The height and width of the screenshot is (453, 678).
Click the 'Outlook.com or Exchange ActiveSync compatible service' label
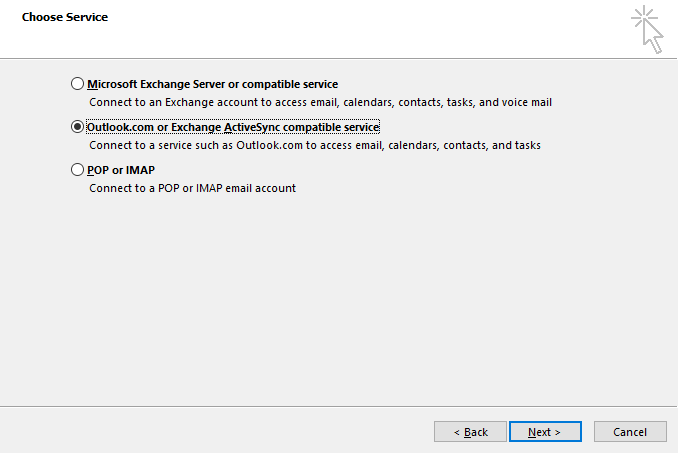233,127
